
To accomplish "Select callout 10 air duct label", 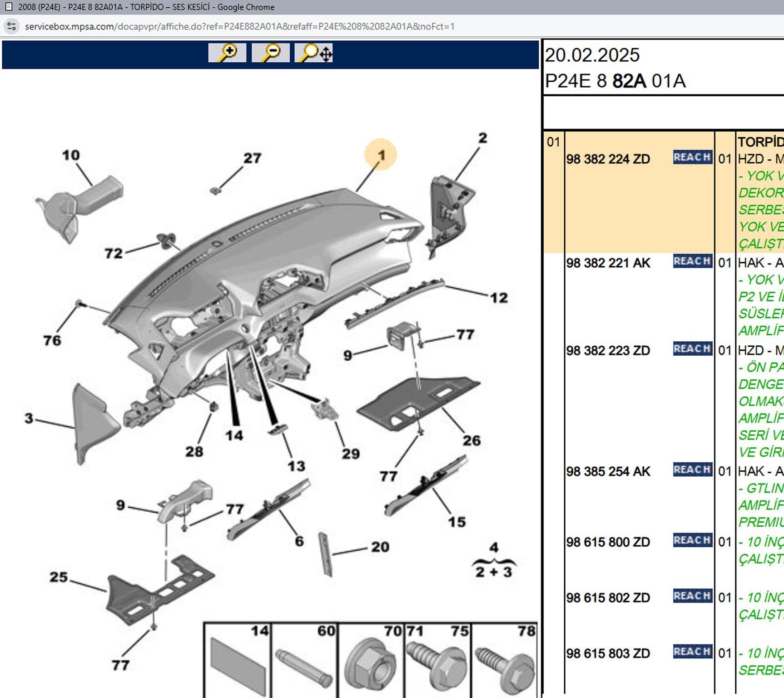I will pos(71,155).
